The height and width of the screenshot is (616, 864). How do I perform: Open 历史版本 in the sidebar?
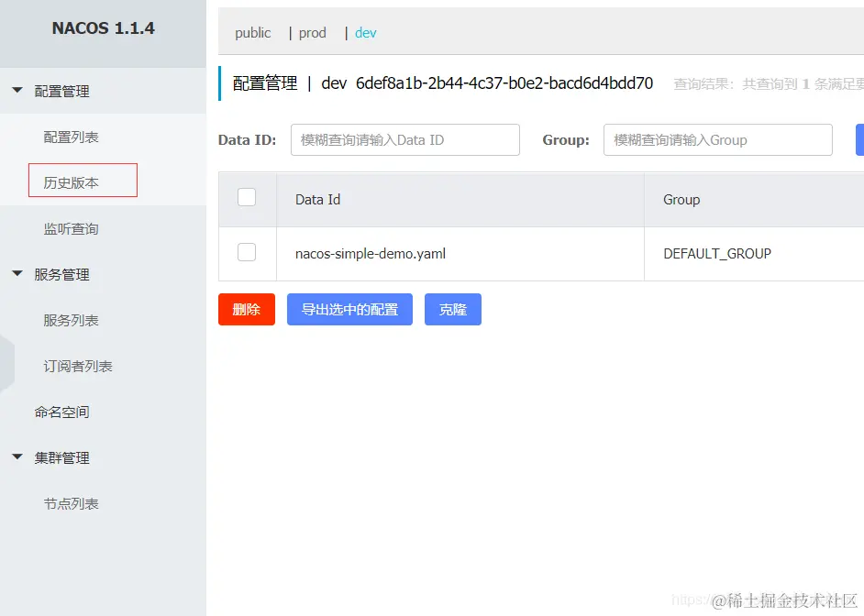71,182
